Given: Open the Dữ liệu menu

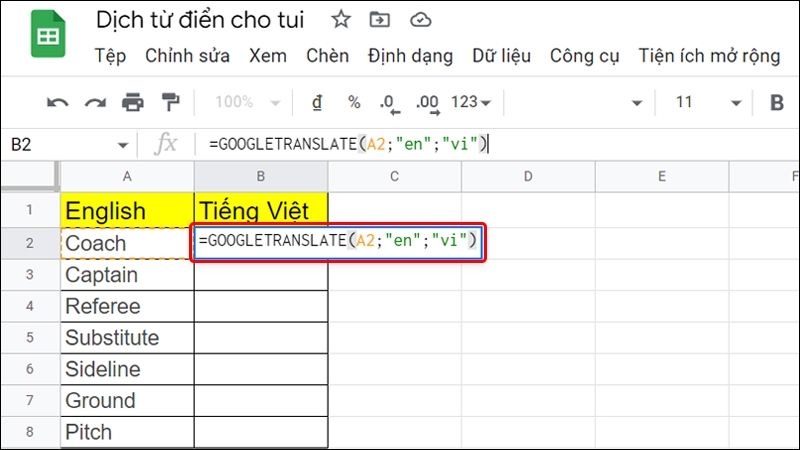Looking at the screenshot, I should pyautogui.click(x=502, y=56).
